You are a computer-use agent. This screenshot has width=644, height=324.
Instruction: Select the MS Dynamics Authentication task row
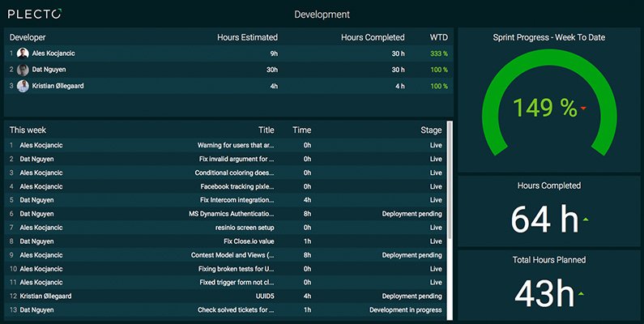coord(226,214)
